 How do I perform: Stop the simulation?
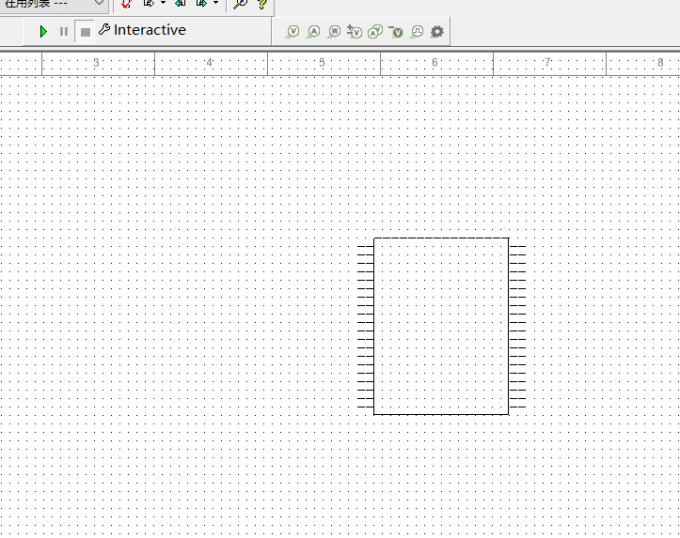85,32
